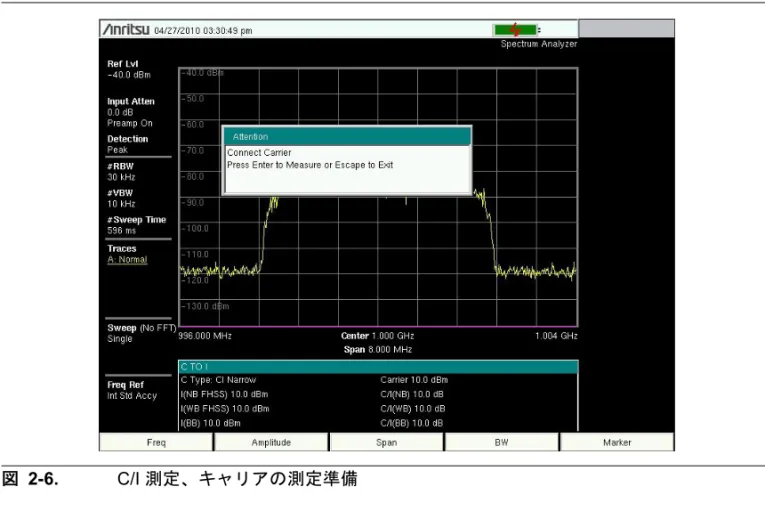The image size is (765, 511).
Task: Click the Anritsu logo
Action: (126, 30)
